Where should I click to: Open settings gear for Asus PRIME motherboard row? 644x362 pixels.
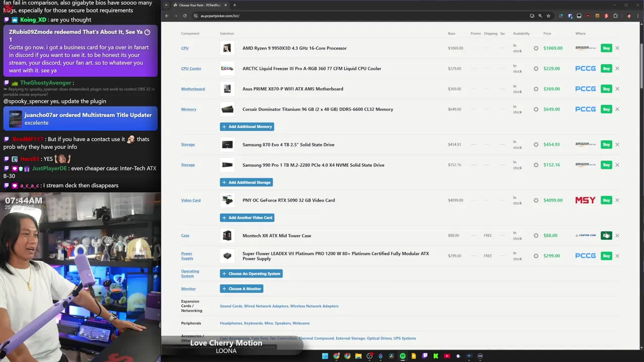click(536, 89)
